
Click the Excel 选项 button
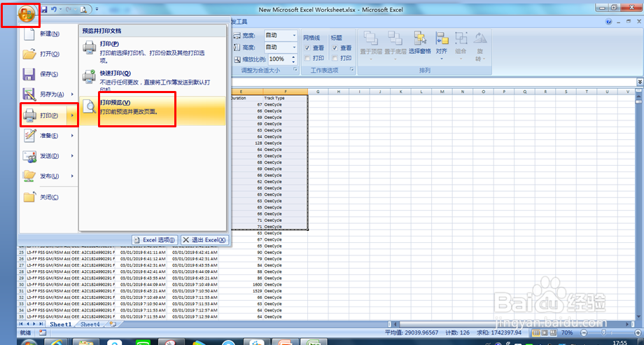[x=155, y=240]
